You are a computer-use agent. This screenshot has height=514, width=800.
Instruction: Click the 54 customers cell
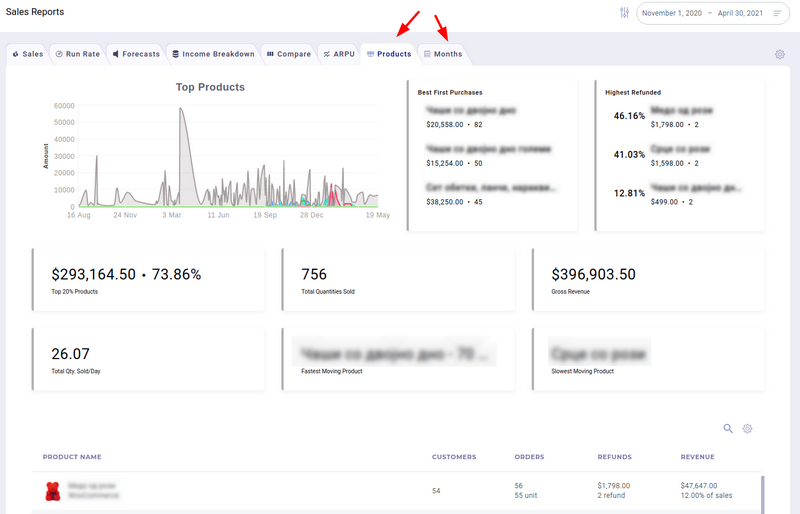pos(436,491)
